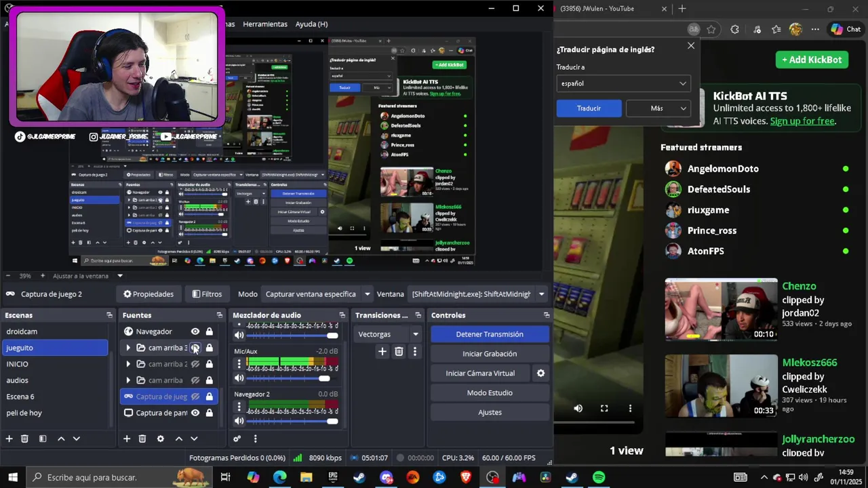Open preview scaling dropdown Ajustar a la ventana

[88, 276]
